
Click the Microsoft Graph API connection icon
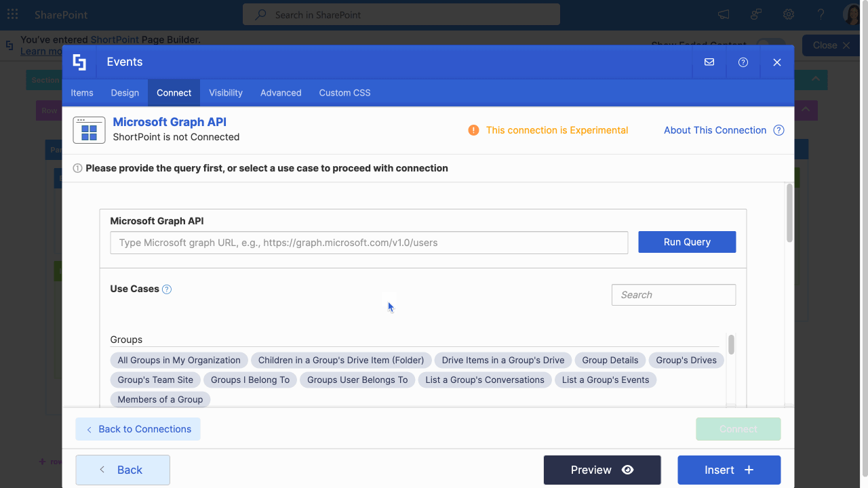click(89, 130)
